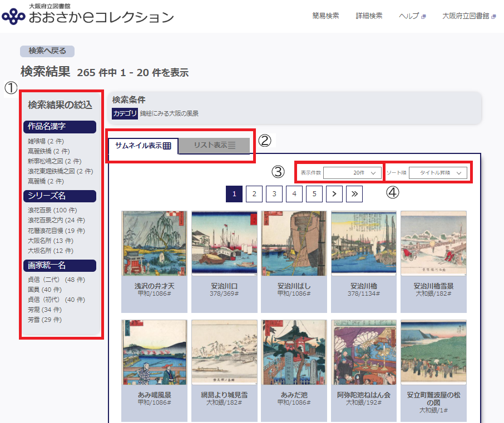This screenshot has height=423, width=504.
Task: Open the 安治川橋 thumbnail image
Action: [364, 243]
